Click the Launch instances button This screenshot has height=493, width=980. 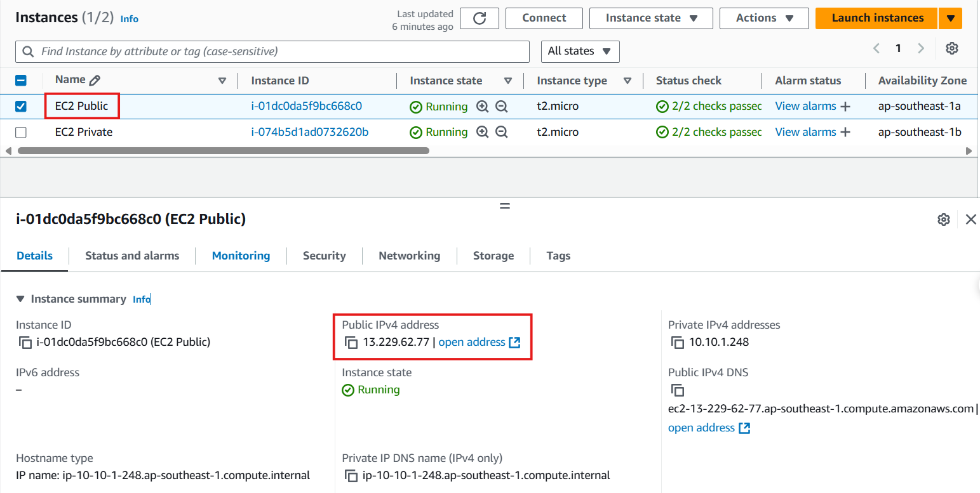click(877, 18)
